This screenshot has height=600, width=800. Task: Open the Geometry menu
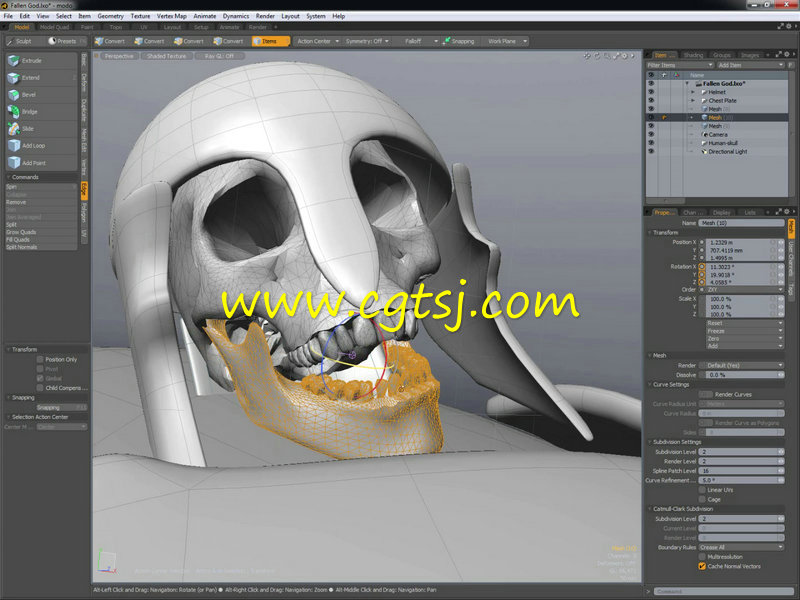pyautogui.click(x=110, y=16)
